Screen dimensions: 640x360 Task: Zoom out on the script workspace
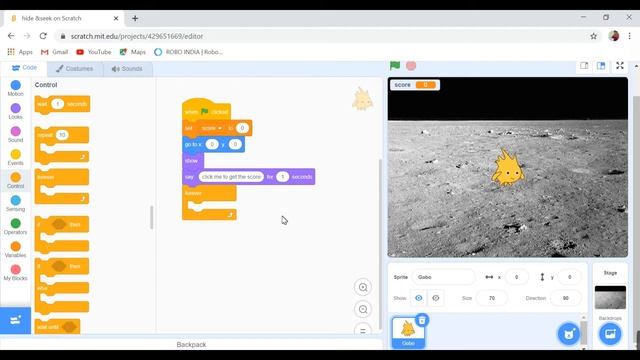pos(363,309)
